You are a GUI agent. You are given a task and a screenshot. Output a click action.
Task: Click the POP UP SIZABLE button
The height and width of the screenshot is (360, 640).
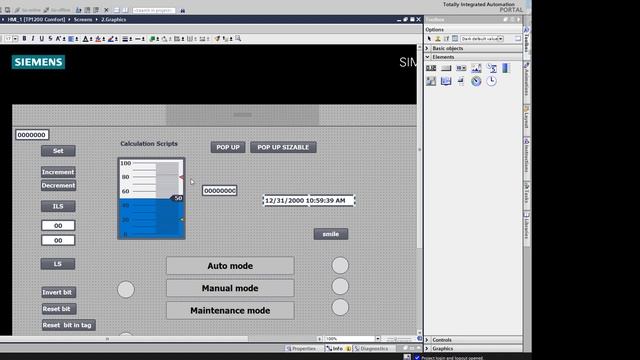[283, 147]
